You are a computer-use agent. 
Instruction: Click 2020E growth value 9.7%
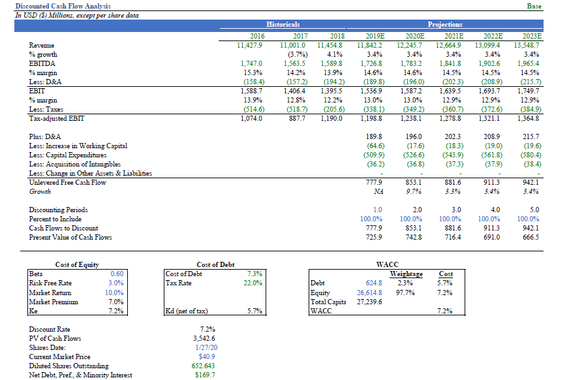[x=414, y=192]
